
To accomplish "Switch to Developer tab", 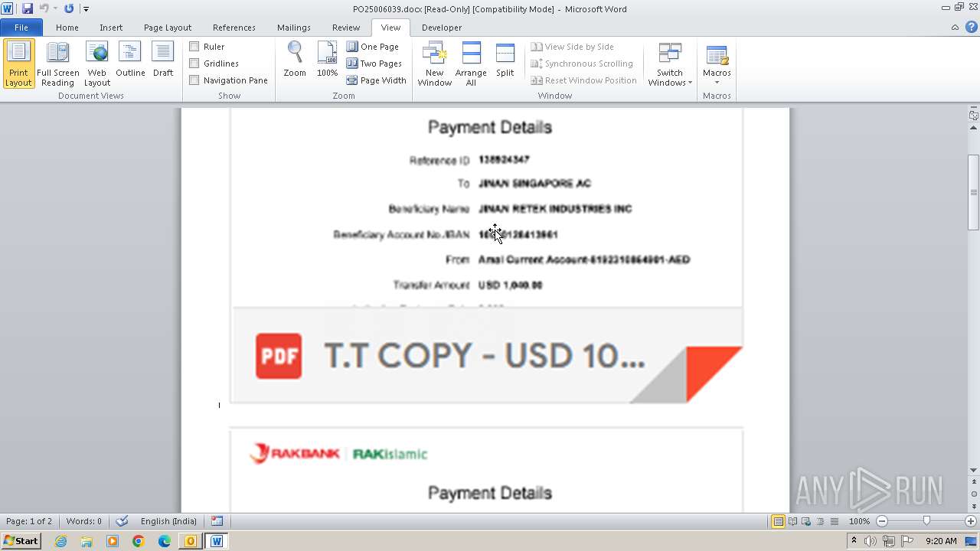I will (x=442, y=28).
